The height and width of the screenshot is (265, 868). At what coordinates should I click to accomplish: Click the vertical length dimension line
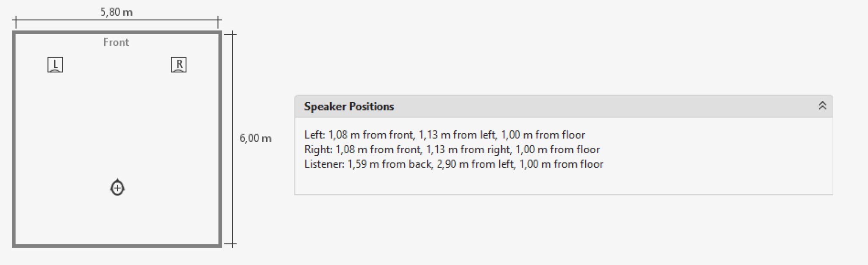tap(233, 139)
